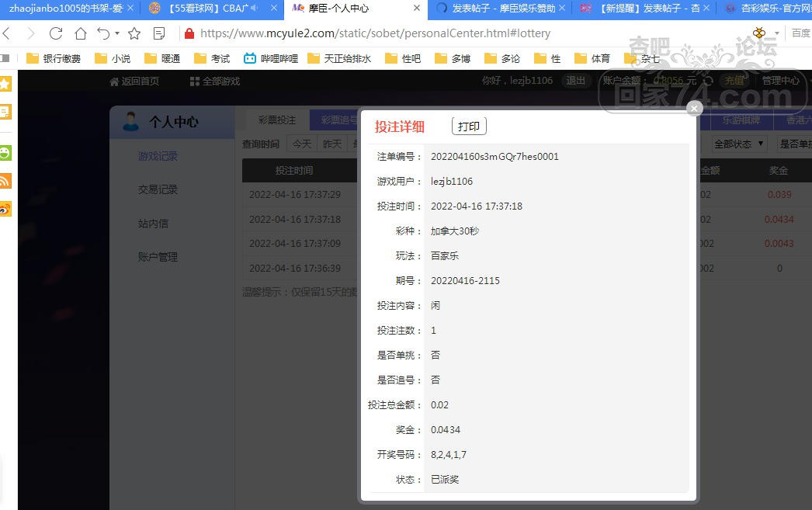Click the 奖金 column header
This screenshot has width=812, height=510.
(779, 170)
